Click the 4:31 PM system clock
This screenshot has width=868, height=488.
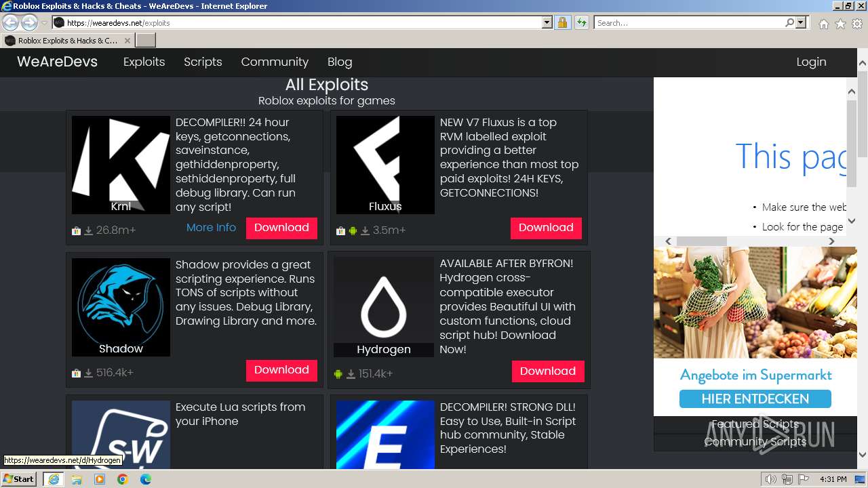[x=833, y=479]
